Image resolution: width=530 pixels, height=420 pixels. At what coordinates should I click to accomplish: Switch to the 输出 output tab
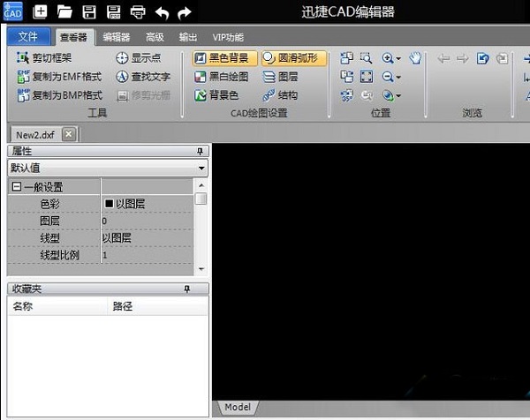pyautogui.click(x=188, y=37)
